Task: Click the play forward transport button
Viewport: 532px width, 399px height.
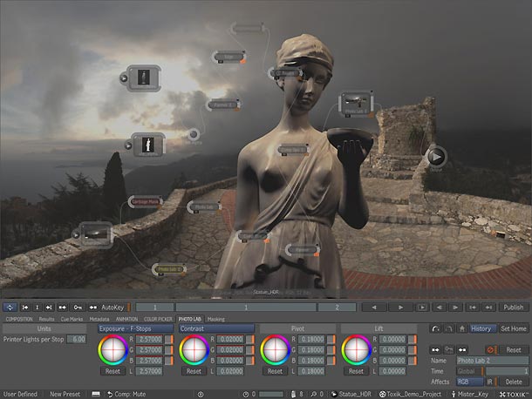Action: click(399, 307)
